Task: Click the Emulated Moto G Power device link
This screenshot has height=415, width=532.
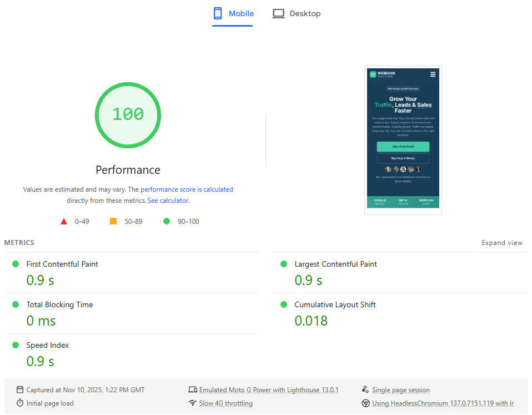Action: click(269, 390)
